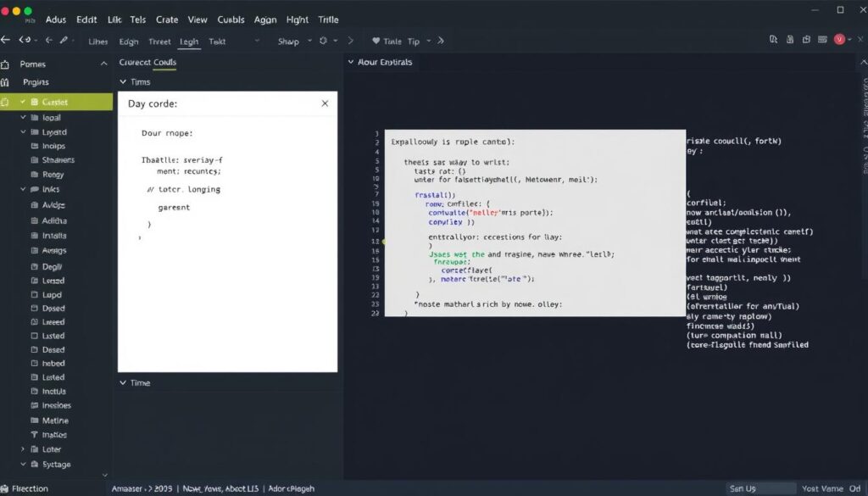Collapse the Tims section
Image resolution: width=868 pixels, height=496 pixels.
(123, 82)
